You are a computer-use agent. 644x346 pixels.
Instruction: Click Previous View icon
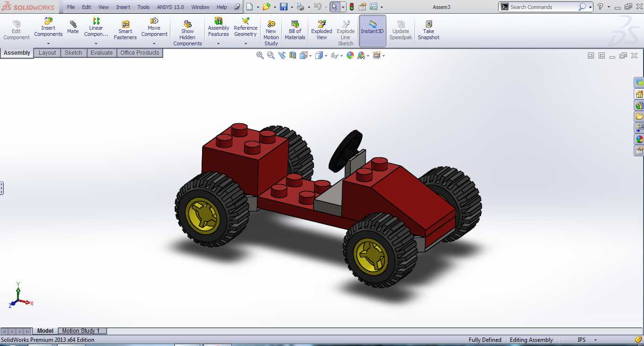(x=282, y=55)
